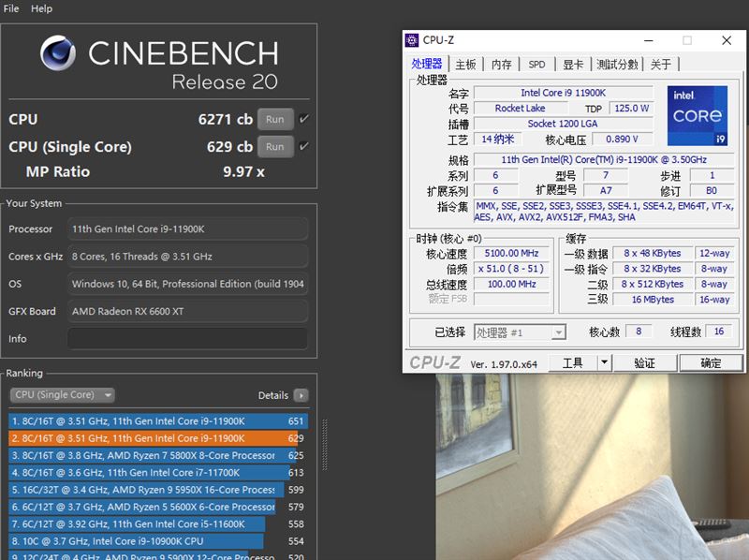749x560 pixels.
Task: Click the core speed 5100.00 MHz value
Action: 511,253
